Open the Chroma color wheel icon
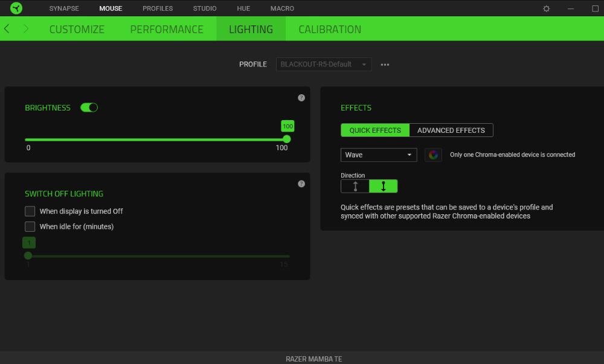Screen dimensions: 604x364 point(433,155)
